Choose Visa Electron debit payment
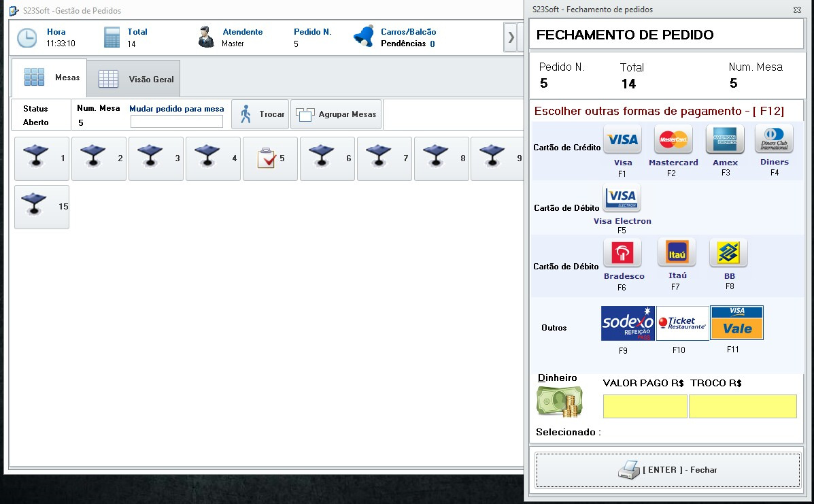 pos(622,199)
